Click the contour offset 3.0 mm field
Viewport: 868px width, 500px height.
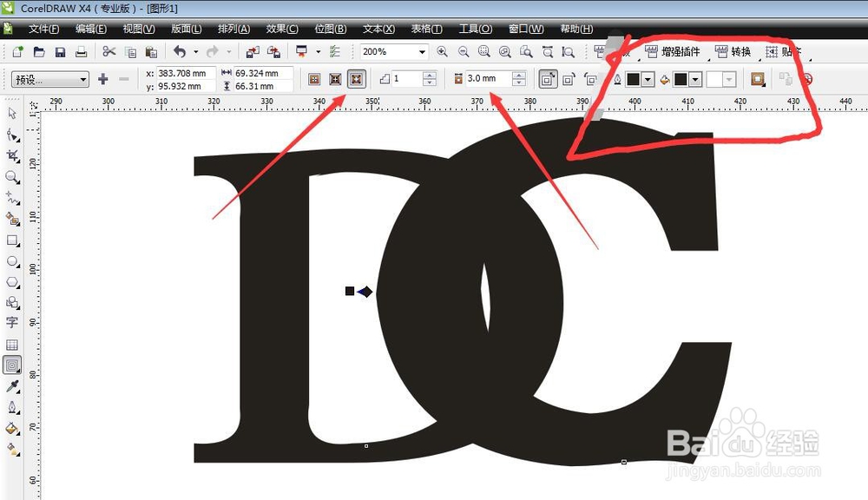(x=489, y=79)
